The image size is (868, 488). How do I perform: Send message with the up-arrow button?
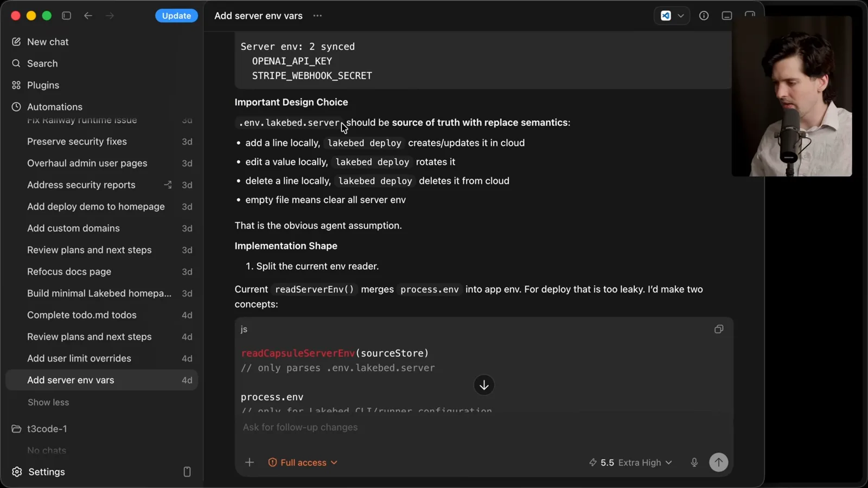[719, 463]
